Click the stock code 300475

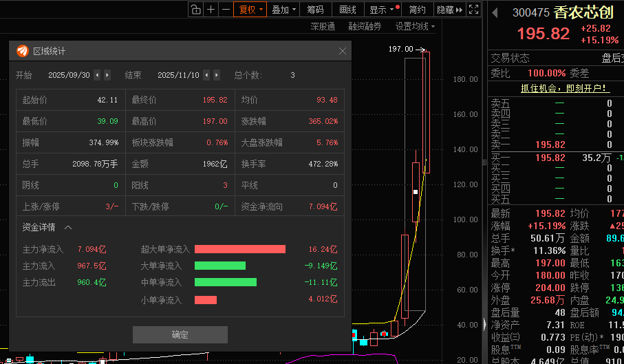(x=531, y=13)
